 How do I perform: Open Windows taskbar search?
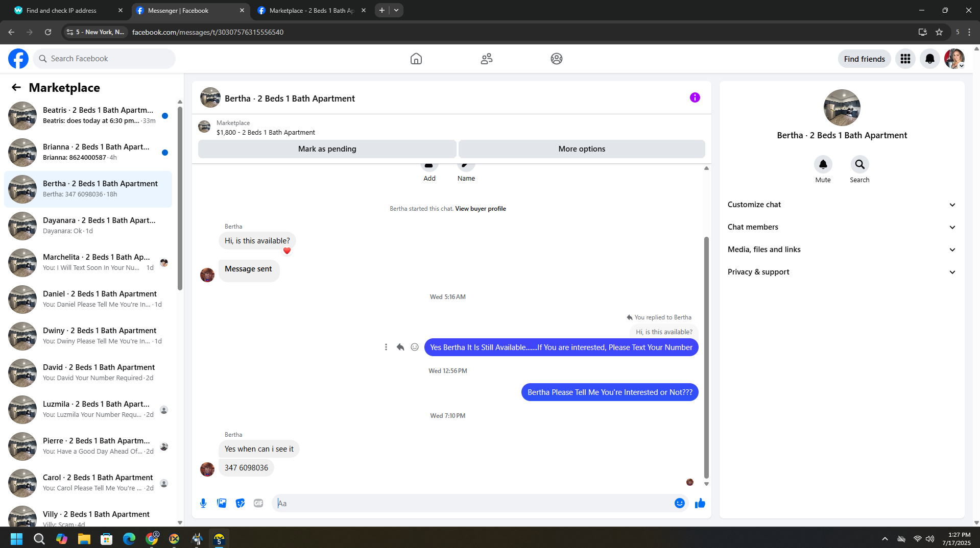click(x=39, y=539)
